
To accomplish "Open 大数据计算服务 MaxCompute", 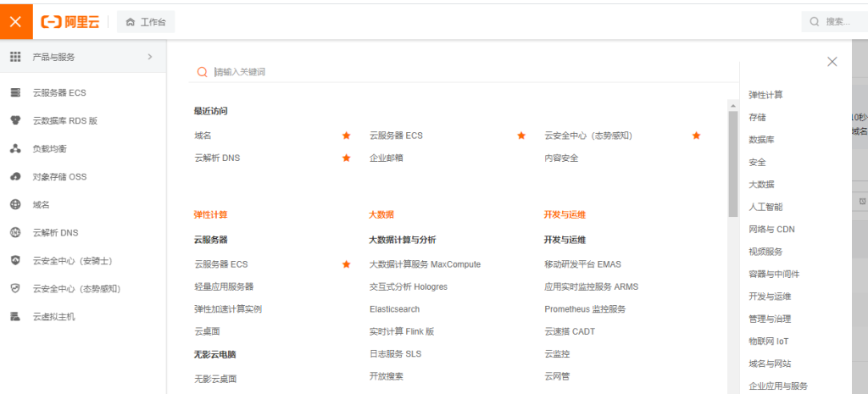I will [426, 264].
